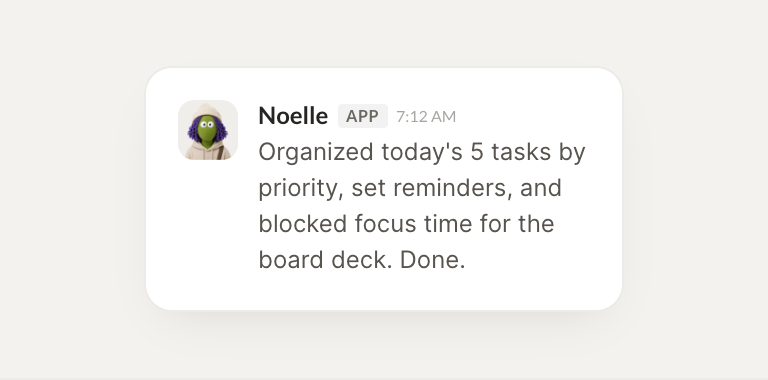Image resolution: width=768 pixels, height=380 pixels.
Task: Click the sender name Noelle
Action: click(293, 116)
